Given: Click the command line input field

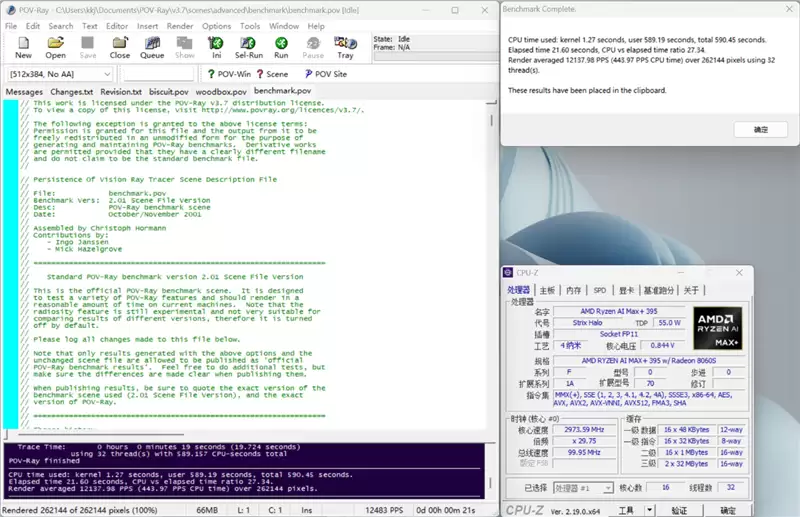Looking at the screenshot, I should pos(159,74).
